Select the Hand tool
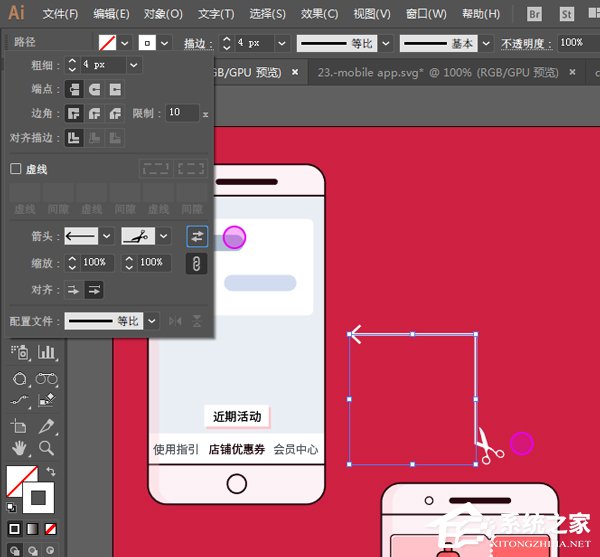 pos(20,448)
